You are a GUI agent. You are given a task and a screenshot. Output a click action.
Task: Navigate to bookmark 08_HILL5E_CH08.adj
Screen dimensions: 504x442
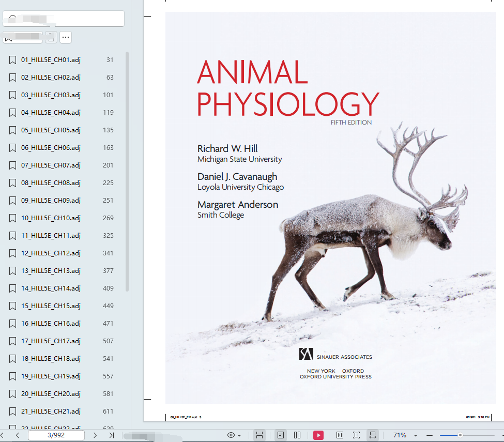(51, 183)
